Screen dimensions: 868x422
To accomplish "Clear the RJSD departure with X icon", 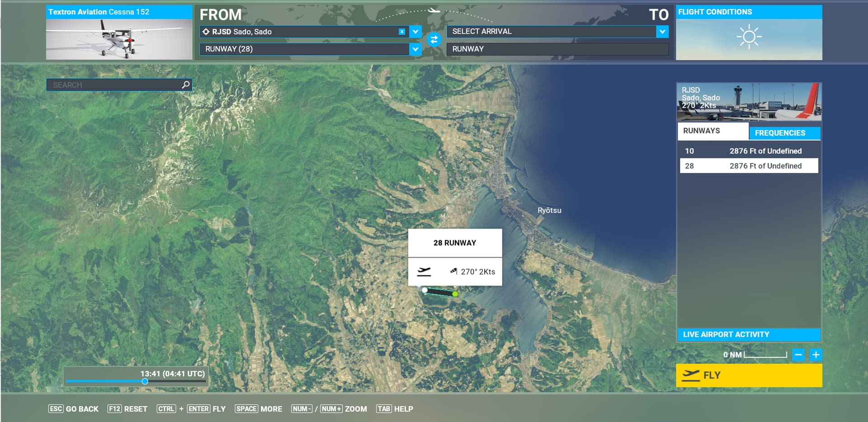I will [401, 32].
